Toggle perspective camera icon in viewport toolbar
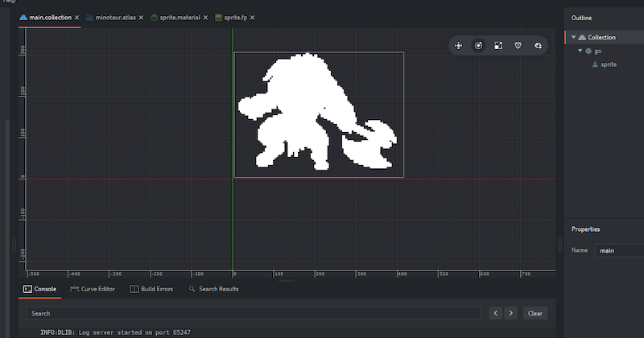The image size is (644, 338). (518, 46)
